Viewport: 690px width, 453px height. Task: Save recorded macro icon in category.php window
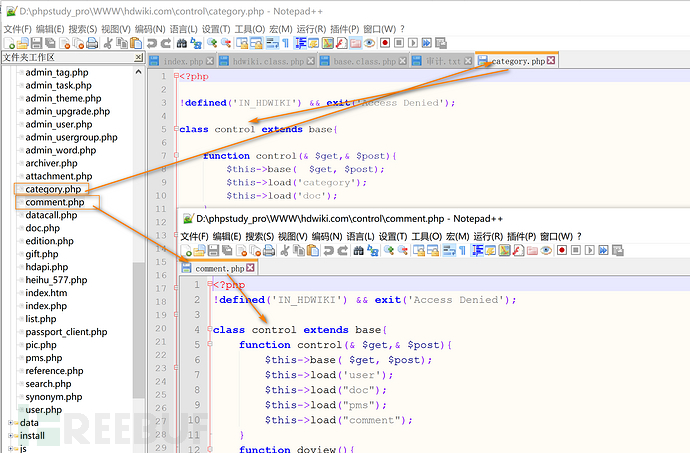point(440,43)
